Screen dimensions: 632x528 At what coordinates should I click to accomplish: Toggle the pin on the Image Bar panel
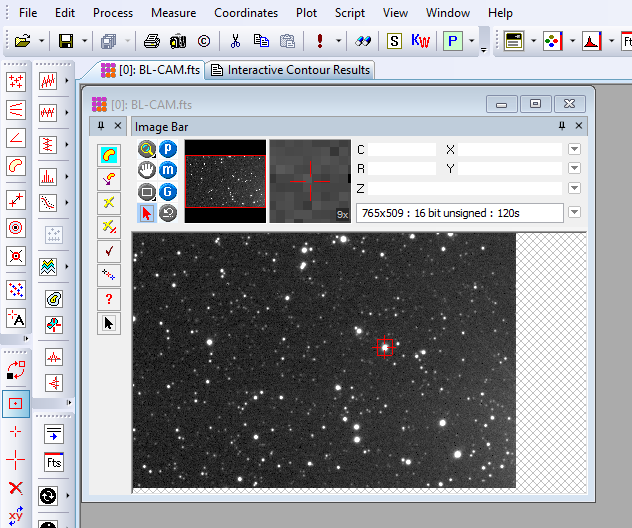(562, 126)
